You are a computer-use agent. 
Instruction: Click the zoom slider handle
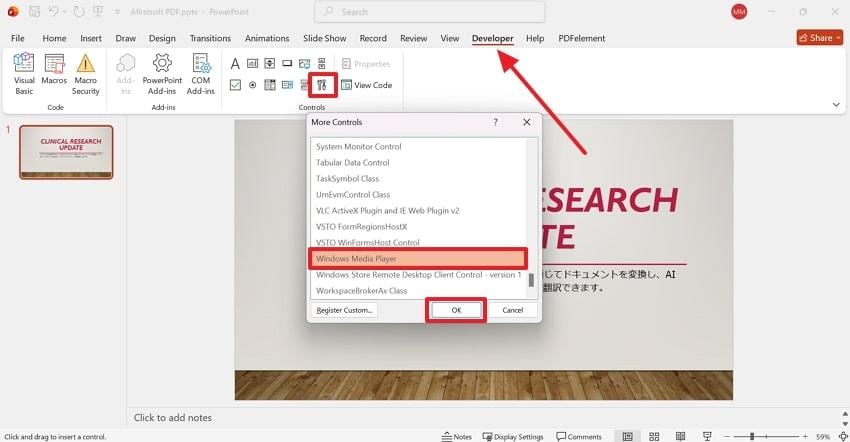[752, 436]
